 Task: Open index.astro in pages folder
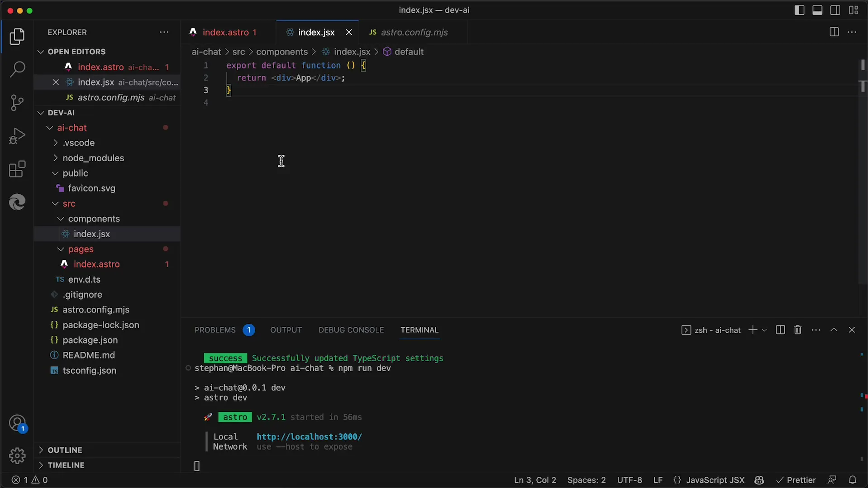click(x=96, y=264)
